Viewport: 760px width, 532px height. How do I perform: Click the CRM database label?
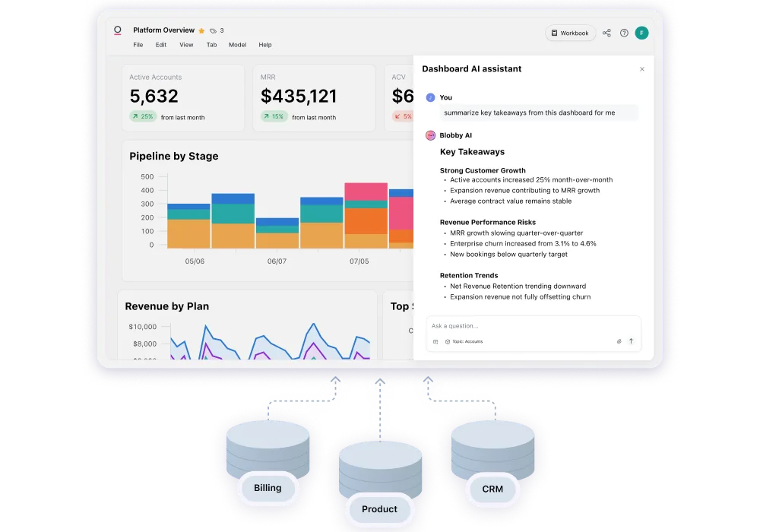coord(492,489)
